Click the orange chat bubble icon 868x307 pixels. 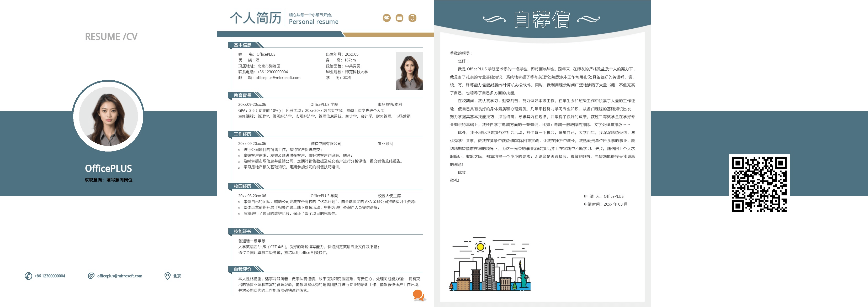[419, 295]
